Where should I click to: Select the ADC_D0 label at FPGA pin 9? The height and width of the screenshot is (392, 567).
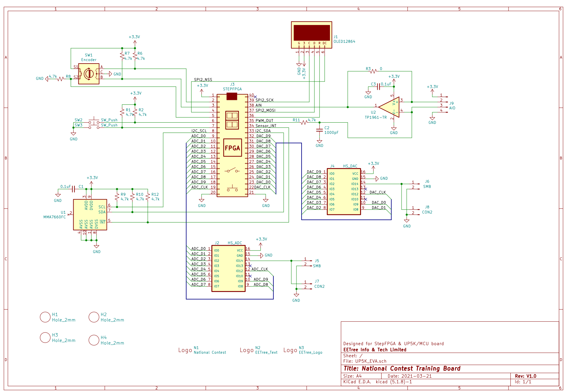[x=199, y=136]
